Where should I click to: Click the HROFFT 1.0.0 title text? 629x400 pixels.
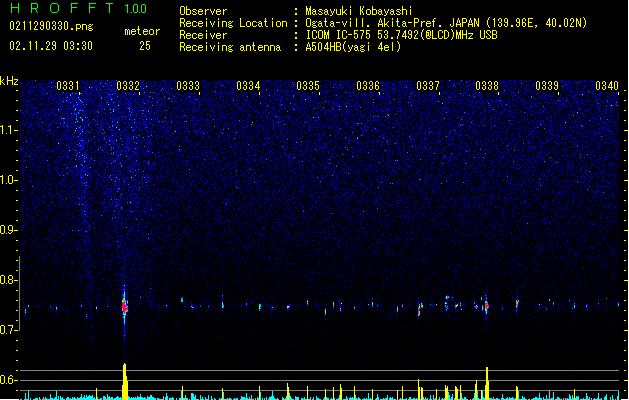pyautogui.click(x=78, y=8)
